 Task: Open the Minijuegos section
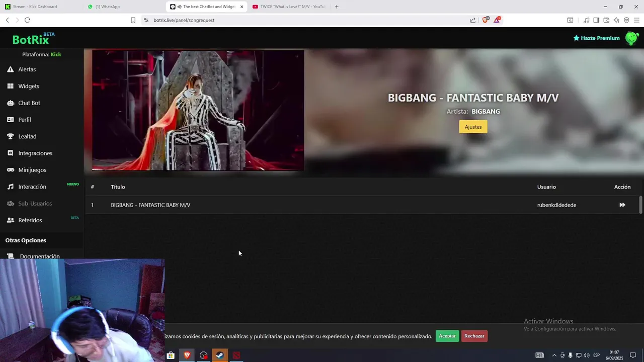click(x=32, y=170)
